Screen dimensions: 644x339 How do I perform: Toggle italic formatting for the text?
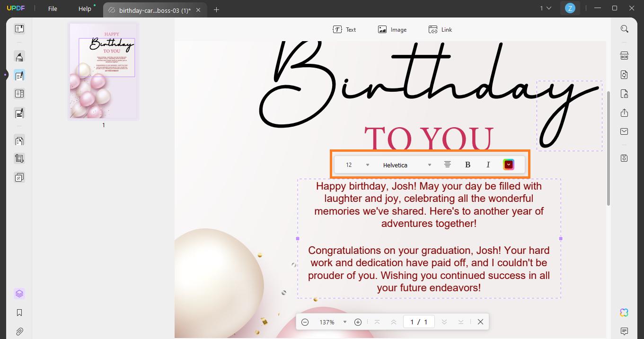point(488,165)
